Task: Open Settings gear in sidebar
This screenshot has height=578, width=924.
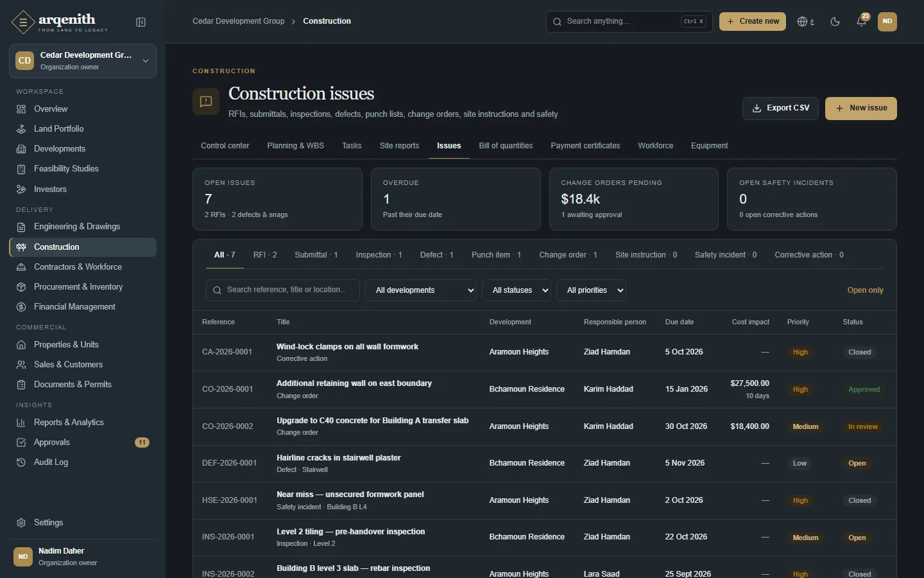Action: click(x=21, y=523)
